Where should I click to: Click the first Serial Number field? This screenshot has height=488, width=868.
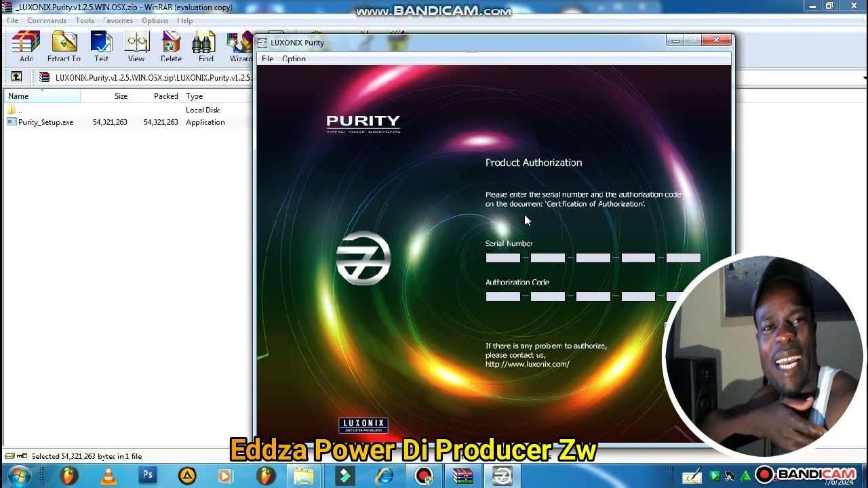(x=502, y=258)
